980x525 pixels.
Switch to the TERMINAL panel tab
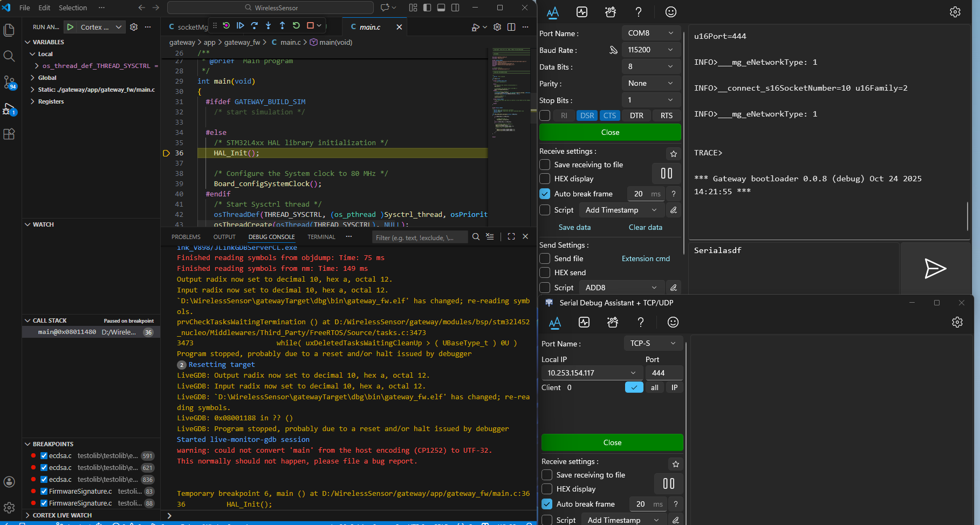321,237
